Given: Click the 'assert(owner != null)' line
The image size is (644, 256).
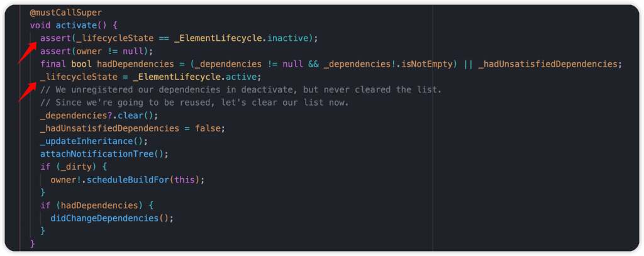Looking at the screenshot, I should pos(96,52).
